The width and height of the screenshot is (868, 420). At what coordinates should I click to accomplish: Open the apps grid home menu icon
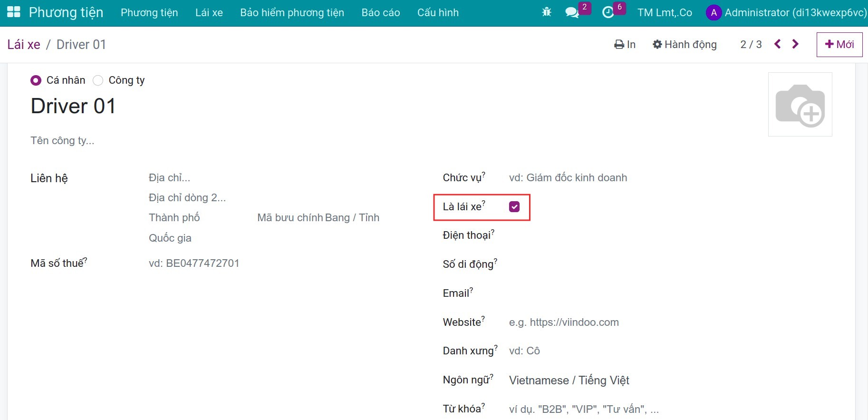pyautogui.click(x=14, y=12)
